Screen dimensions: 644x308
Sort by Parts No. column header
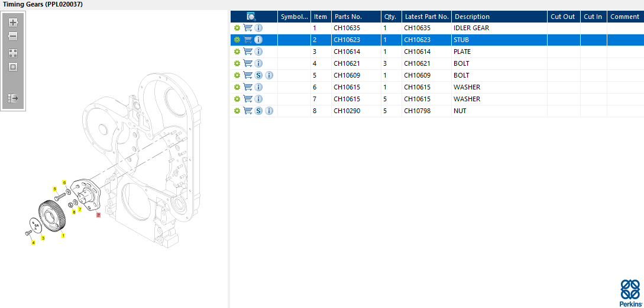click(x=355, y=17)
